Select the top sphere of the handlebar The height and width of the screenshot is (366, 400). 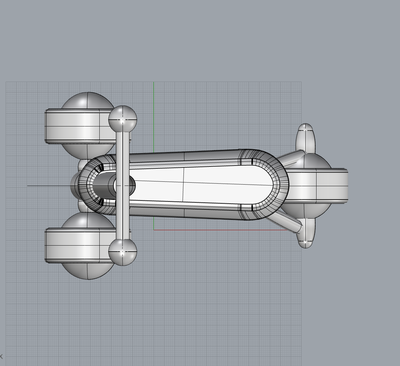[123, 120]
